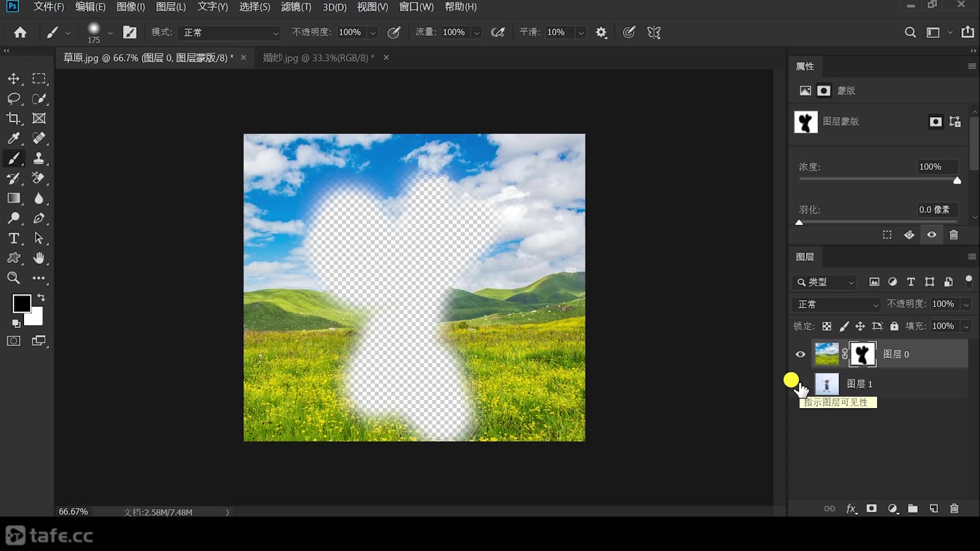980x551 pixels.
Task: Delete layer with Layers panel trash icon
Action: coord(954,509)
